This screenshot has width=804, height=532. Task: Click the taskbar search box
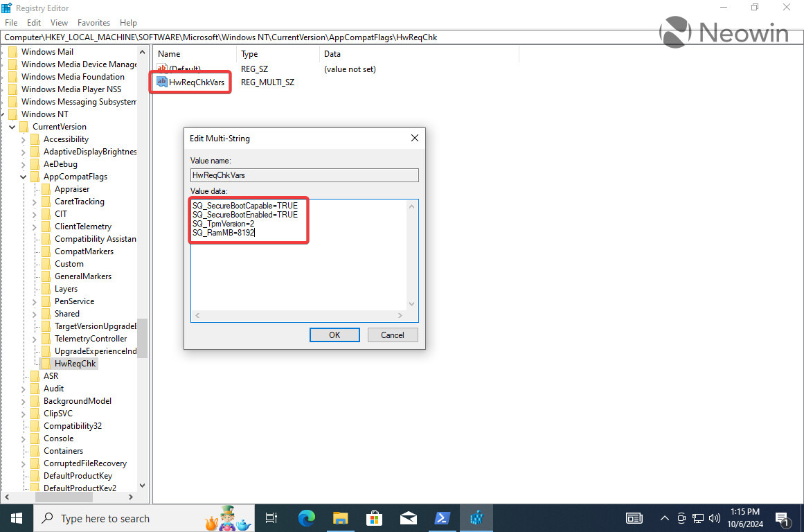click(x=144, y=518)
